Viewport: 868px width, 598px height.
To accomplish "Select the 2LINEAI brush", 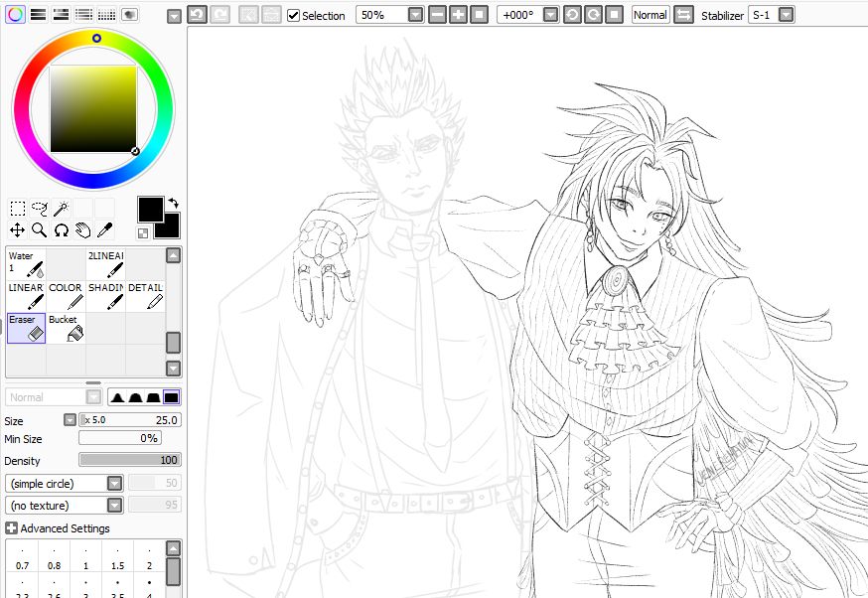I will (105, 264).
